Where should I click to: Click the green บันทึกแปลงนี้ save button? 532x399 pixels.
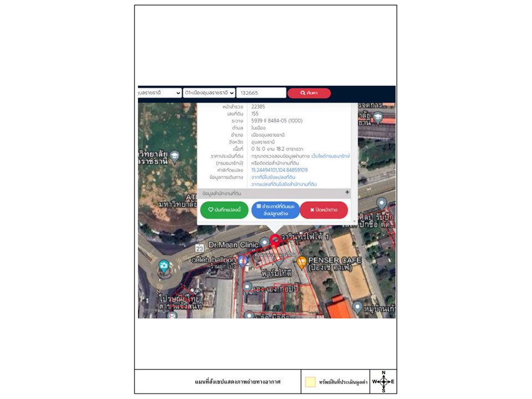(224, 210)
